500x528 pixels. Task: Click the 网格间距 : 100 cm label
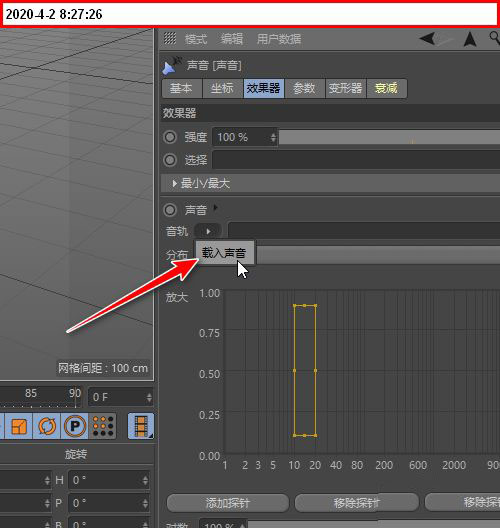pos(103,368)
